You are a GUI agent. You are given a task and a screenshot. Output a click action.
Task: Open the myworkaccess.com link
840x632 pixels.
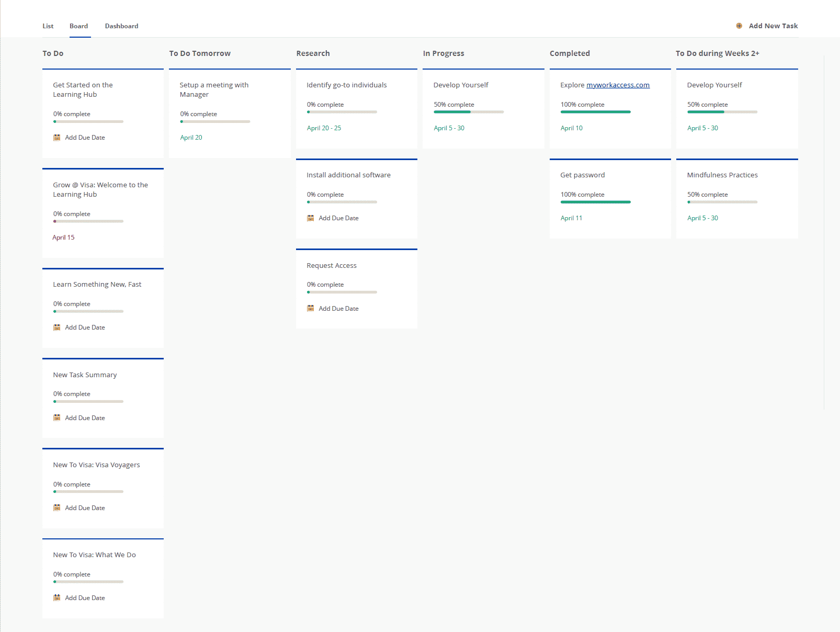tap(618, 85)
